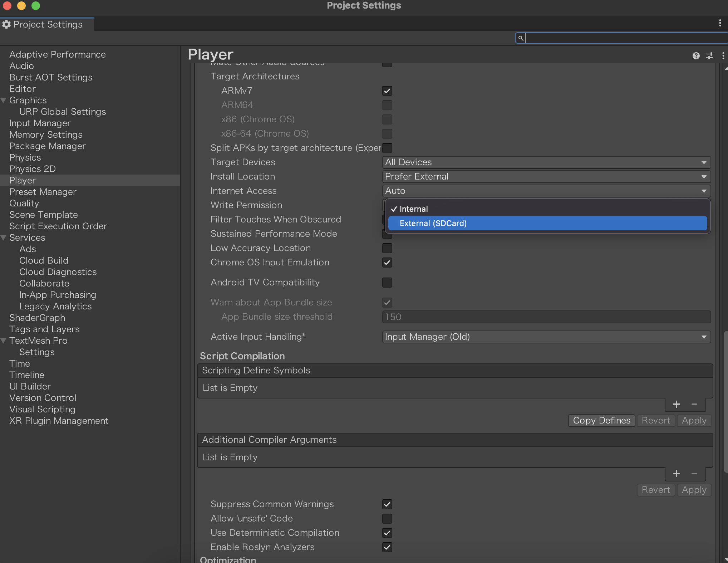728x563 pixels.
Task: Select the Quality settings category
Action: pos(24,203)
